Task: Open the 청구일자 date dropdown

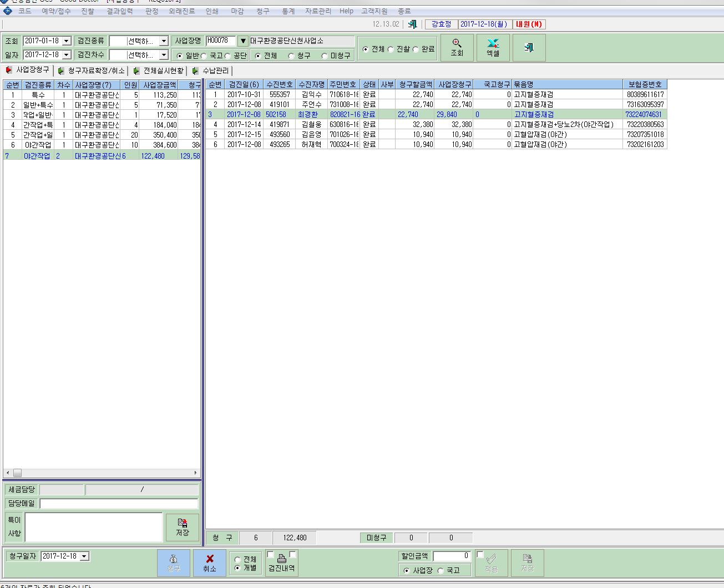Action: (x=84, y=556)
